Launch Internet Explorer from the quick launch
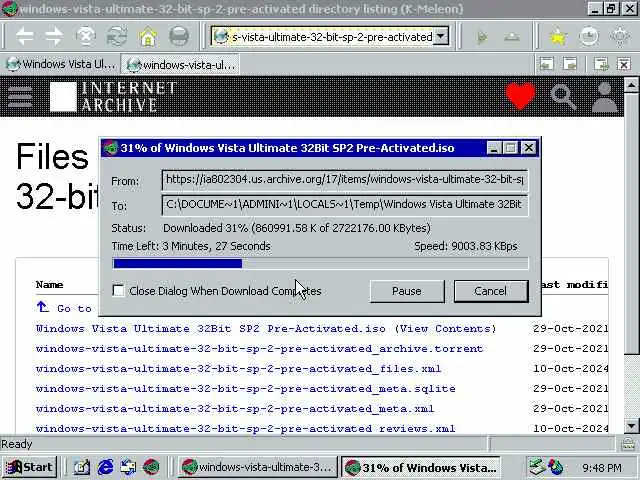 pyautogui.click(x=105, y=467)
